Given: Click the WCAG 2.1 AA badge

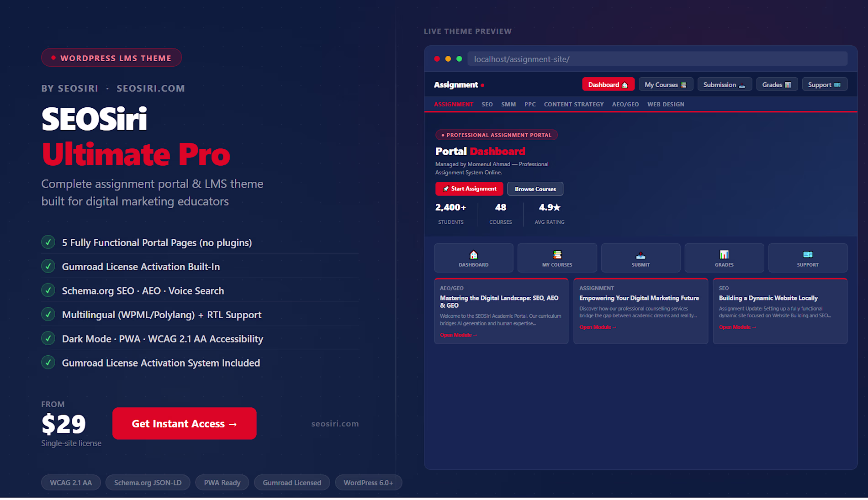Looking at the screenshot, I should 71,483.
